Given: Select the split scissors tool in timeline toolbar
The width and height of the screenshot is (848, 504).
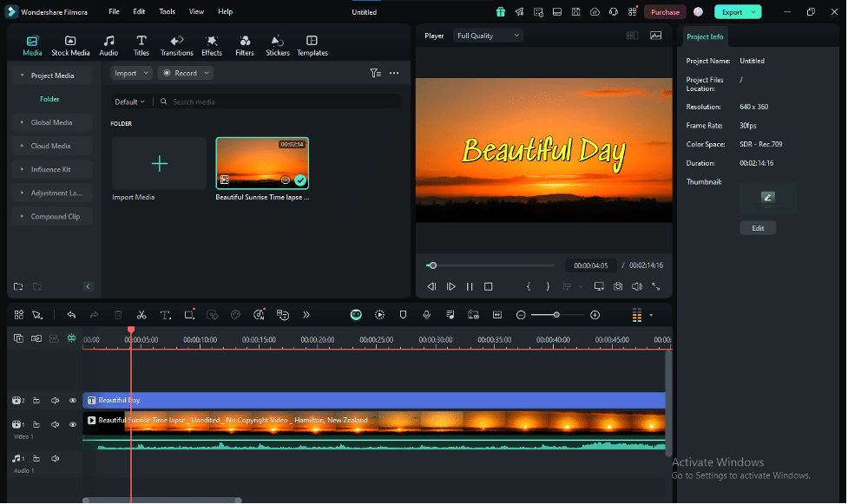Looking at the screenshot, I should (x=141, y=315).
